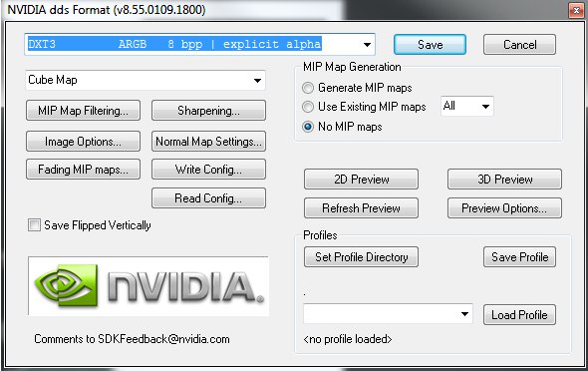Show the 2D Preview
Viewport: 588px width, 371px height.
tap(361, 179)
